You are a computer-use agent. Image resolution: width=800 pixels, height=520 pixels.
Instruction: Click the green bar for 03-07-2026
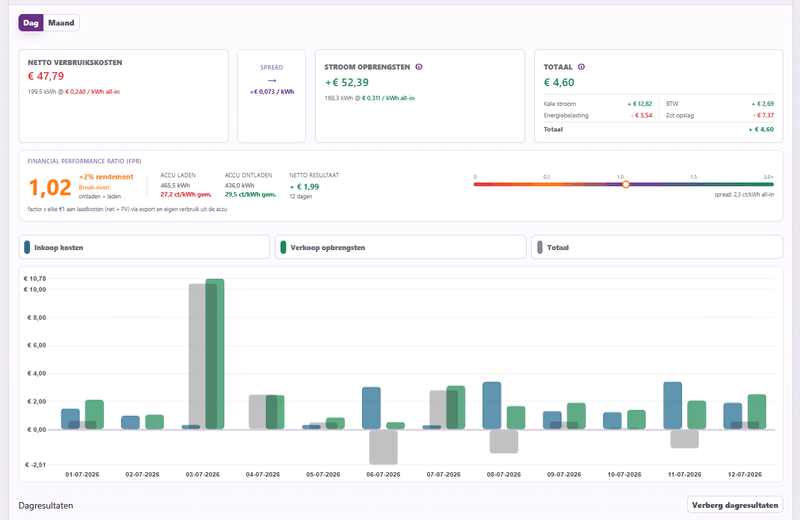pos(215,354)
